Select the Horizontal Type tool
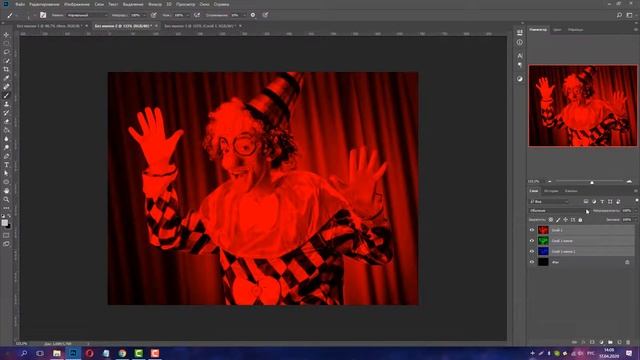This screenshot has height=360, width=640. (x=6, y=164)
